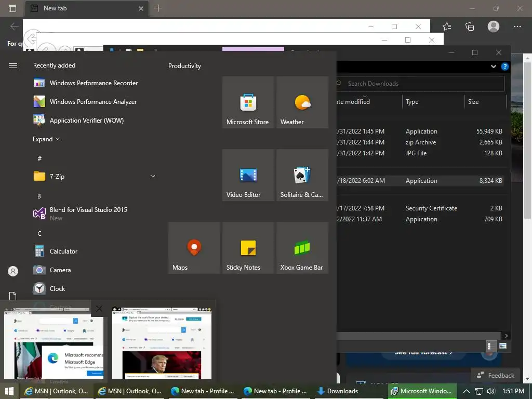Open the Clock app
This screenshot has width=532, height=399.
(94, 288)
